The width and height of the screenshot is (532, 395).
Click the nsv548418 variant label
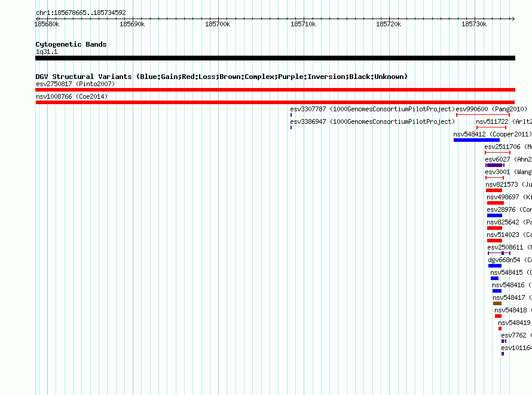[513, 310]
